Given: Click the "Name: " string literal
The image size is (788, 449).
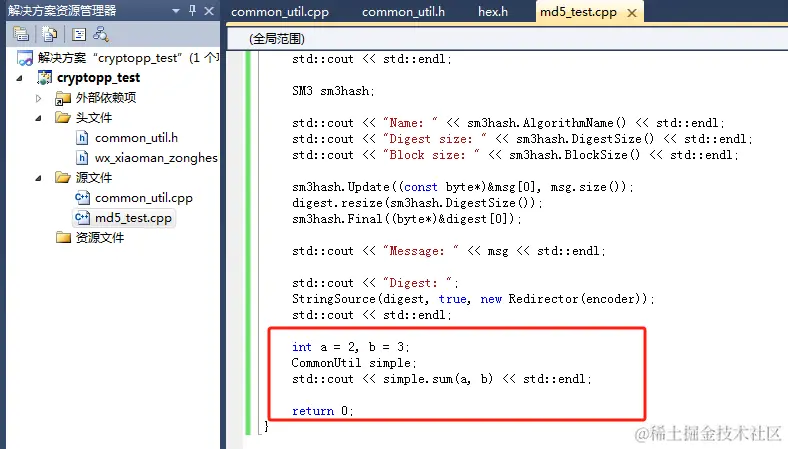Looking at the screenshot, I should pyautogui.click(x=410, y=123).
